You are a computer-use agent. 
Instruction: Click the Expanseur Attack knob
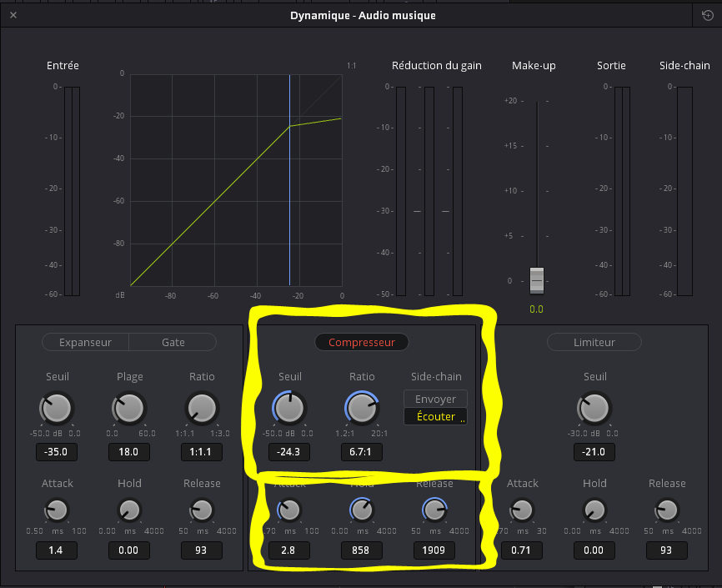coord(57,510)
